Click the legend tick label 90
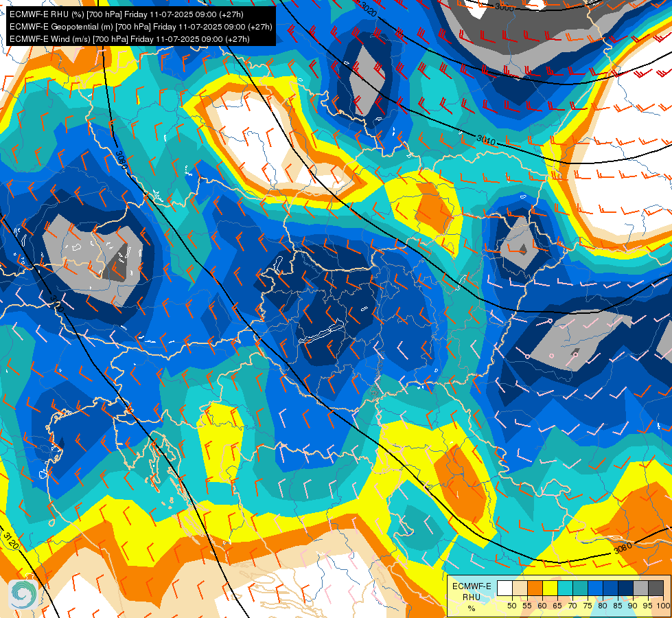The image size is (672, 618). 633,606
